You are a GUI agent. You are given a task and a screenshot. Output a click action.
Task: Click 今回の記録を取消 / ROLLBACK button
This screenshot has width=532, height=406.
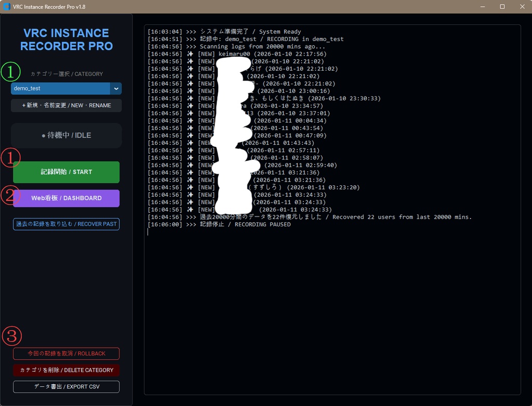coord(66,354)
